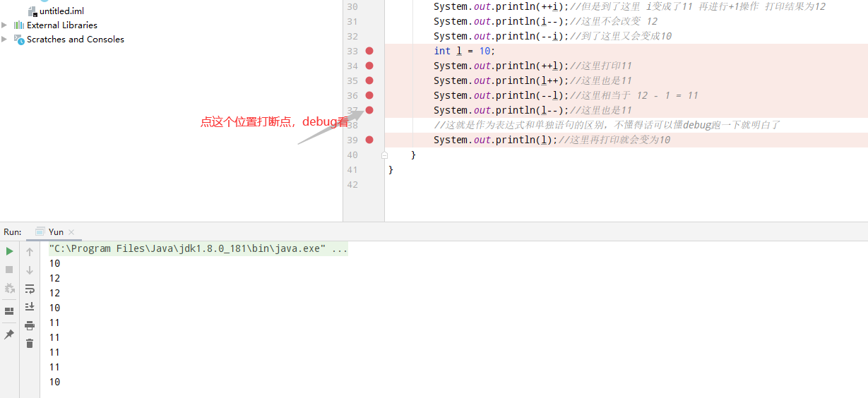Click the Yun tab's console icon

point(40,231)
